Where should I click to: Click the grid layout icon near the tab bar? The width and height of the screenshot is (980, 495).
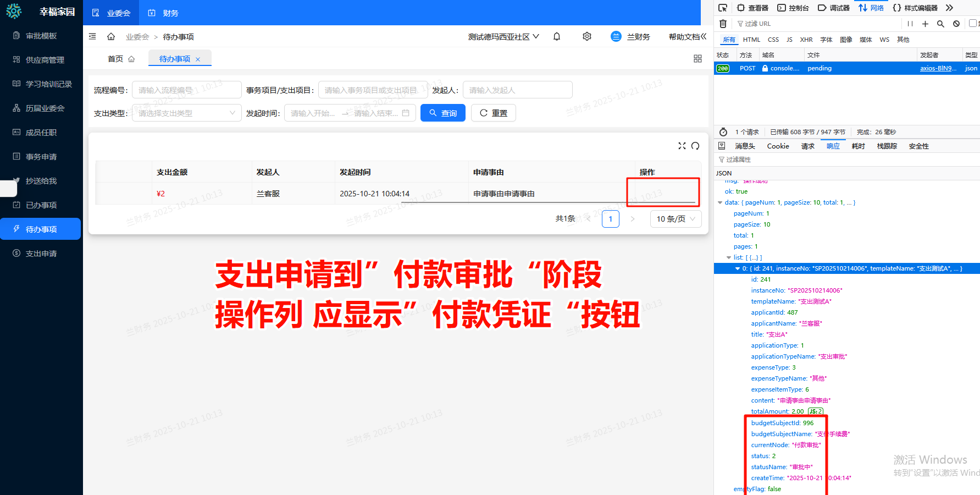tap(697, 58)
